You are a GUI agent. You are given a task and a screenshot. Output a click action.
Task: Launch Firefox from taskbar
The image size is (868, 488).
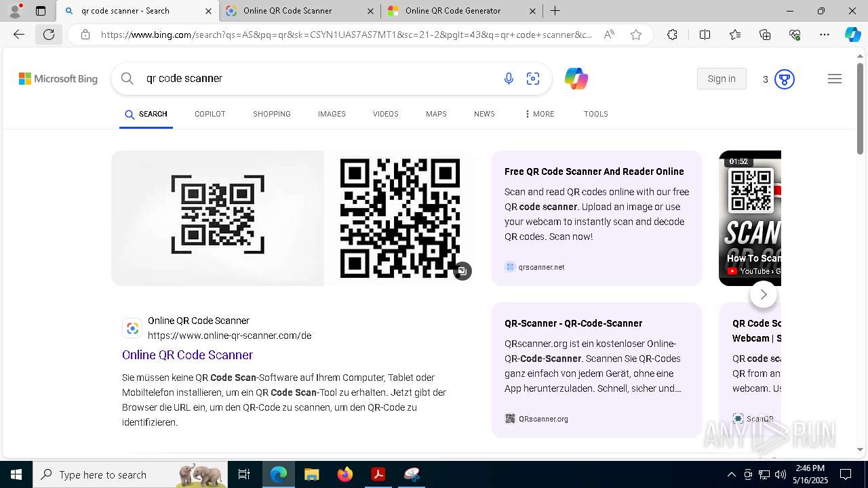click(x=345, y=474)
